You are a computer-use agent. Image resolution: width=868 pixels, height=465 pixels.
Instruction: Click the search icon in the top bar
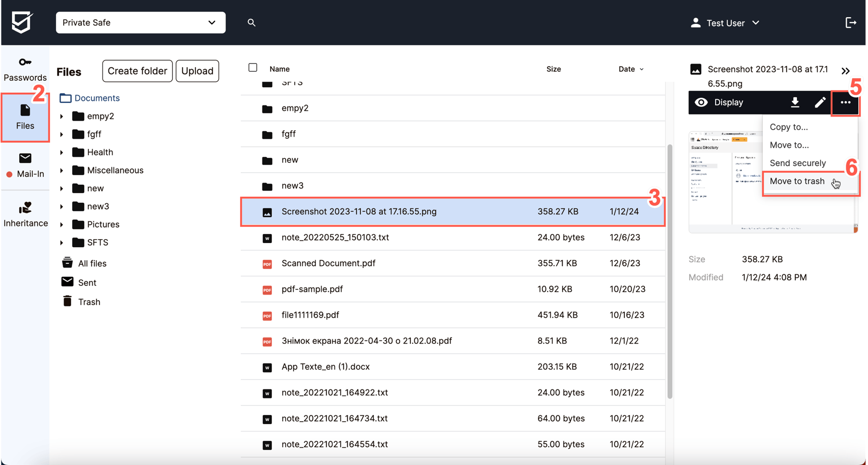click(251, 23)
